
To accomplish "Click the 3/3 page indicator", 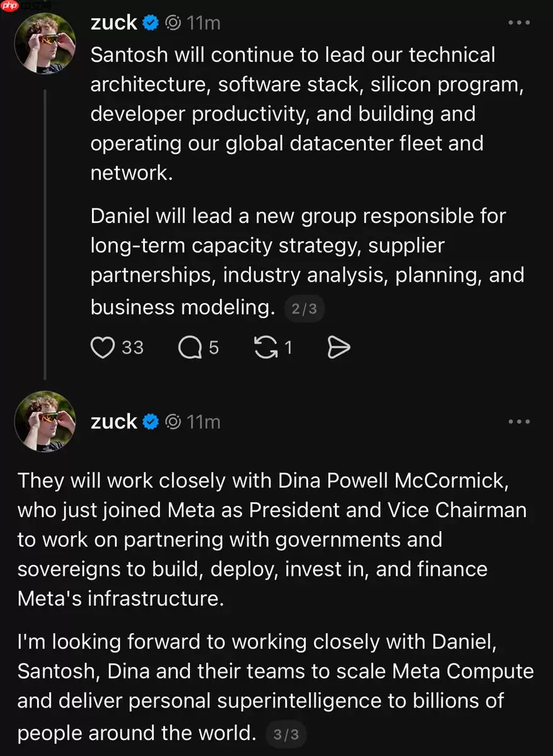I will pos(287,733).
